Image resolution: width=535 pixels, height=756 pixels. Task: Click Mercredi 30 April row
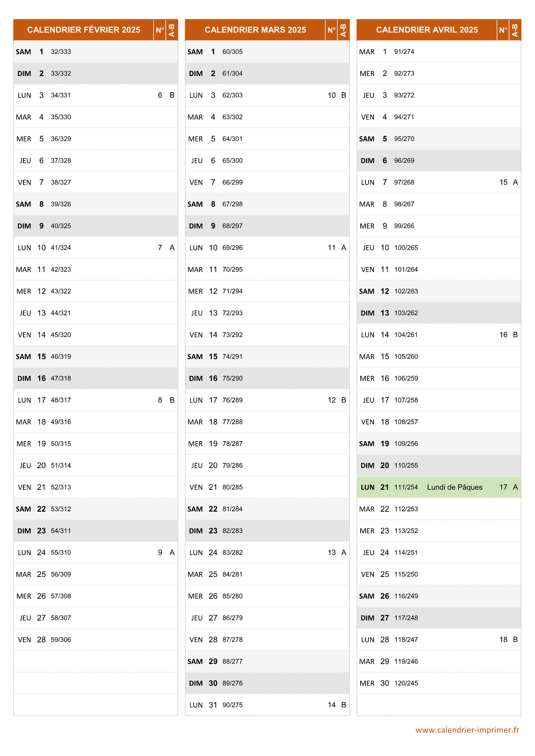439,683
